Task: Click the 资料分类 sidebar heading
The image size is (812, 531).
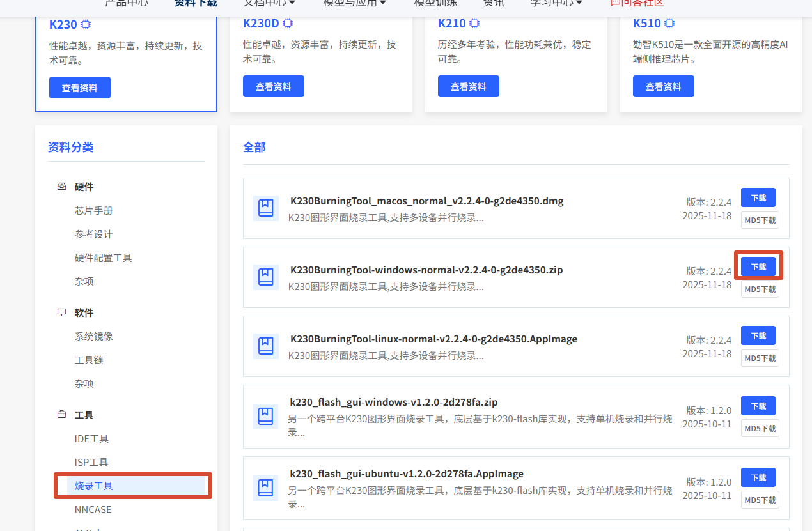Action: coord(70,147)
